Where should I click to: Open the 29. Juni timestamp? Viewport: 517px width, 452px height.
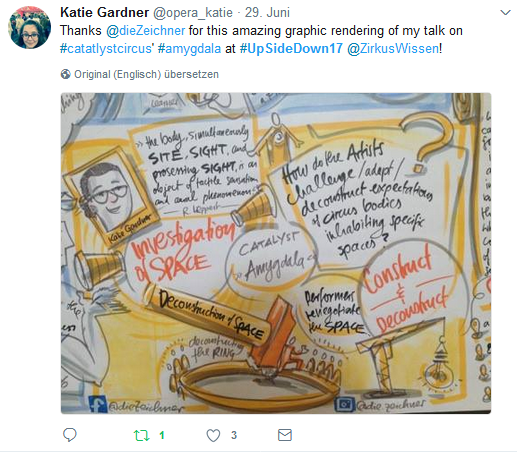267,13
